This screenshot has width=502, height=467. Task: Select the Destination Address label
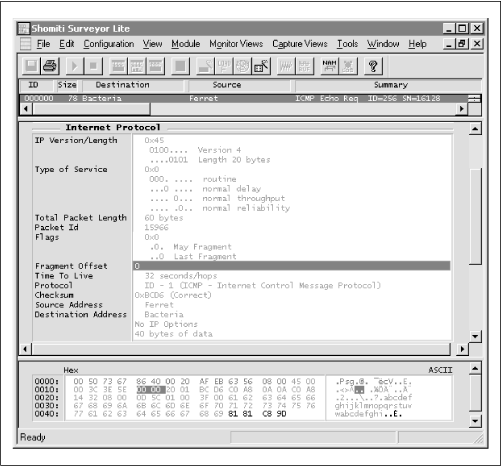81,314
